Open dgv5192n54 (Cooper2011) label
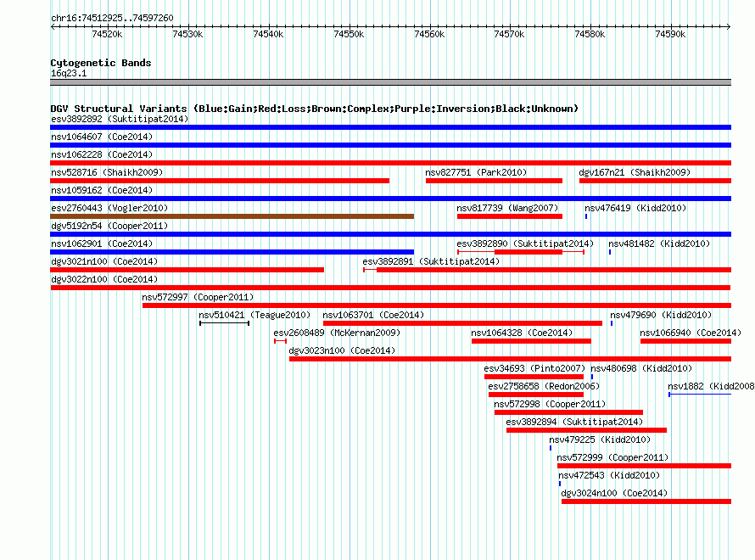This screenshot has width=755, height=560. tap(109, 226)
